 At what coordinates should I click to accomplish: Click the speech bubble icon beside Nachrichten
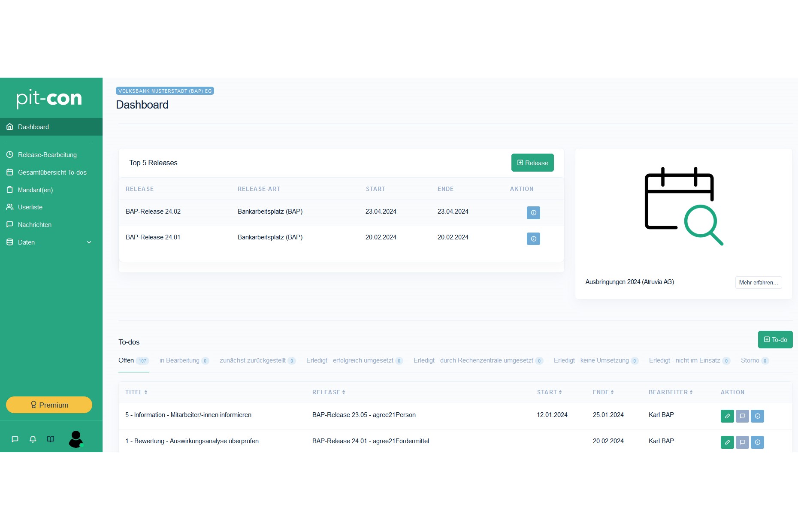coord(9,224)
